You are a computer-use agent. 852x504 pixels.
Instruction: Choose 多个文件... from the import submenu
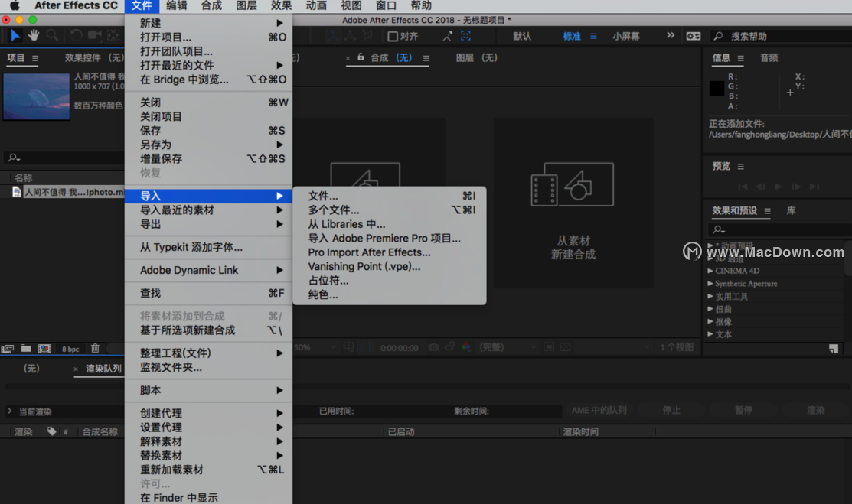(389, 210)
